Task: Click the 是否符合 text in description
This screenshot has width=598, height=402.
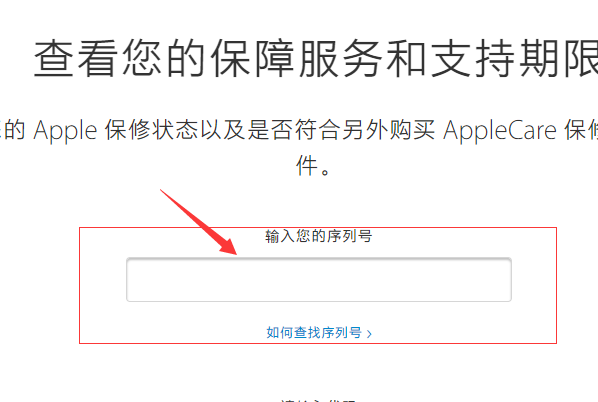Action: click(x=294, y=130)
